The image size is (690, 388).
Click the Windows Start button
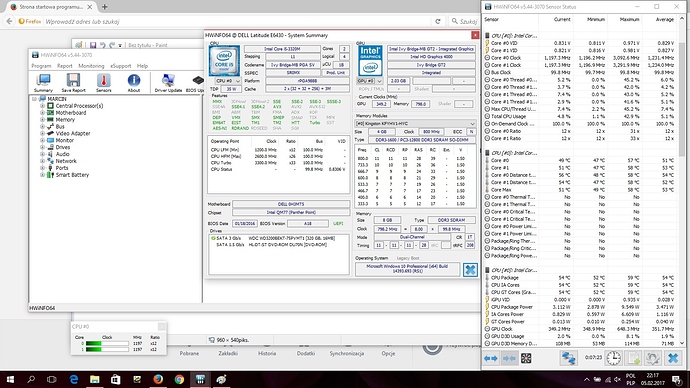(x=10, y=379)
